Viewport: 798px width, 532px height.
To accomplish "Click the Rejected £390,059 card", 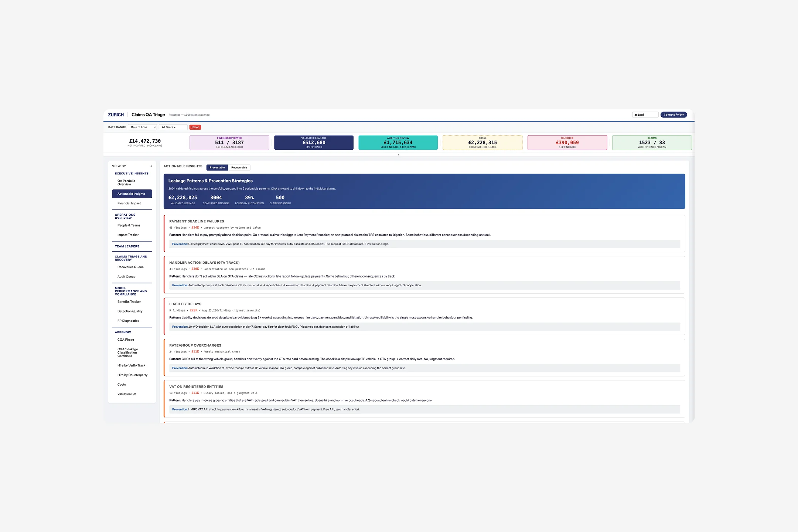I will 567,143.
